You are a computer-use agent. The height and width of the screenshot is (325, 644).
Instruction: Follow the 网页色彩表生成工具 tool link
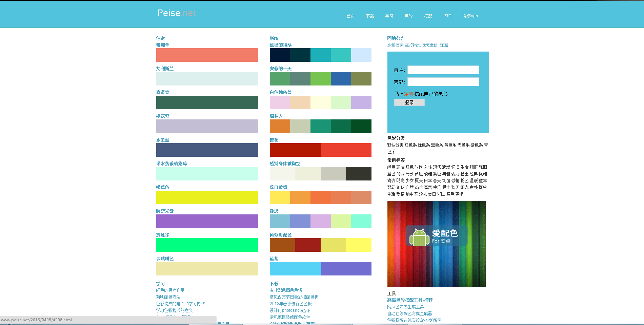point(405,307)
